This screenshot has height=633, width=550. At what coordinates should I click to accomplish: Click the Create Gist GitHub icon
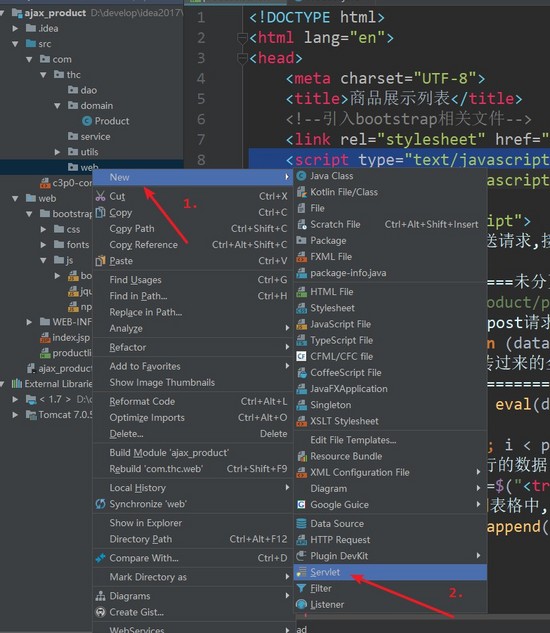101,612
